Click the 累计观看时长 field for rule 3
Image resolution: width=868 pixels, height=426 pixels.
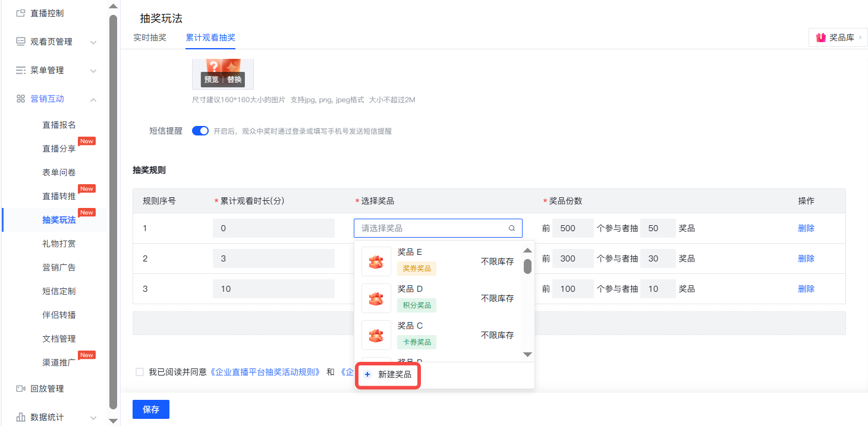click(x=273, y=289)
